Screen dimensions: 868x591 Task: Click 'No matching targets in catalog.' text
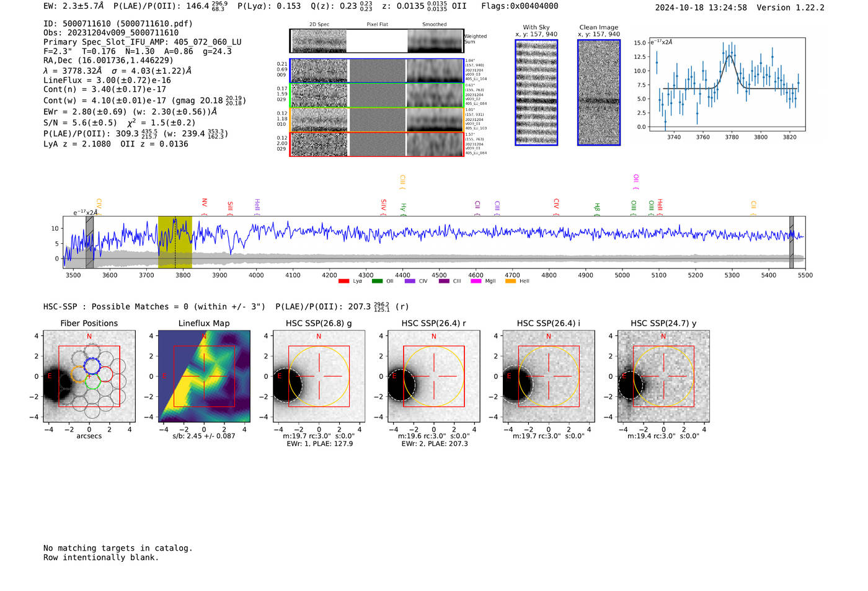pos(118,548)
